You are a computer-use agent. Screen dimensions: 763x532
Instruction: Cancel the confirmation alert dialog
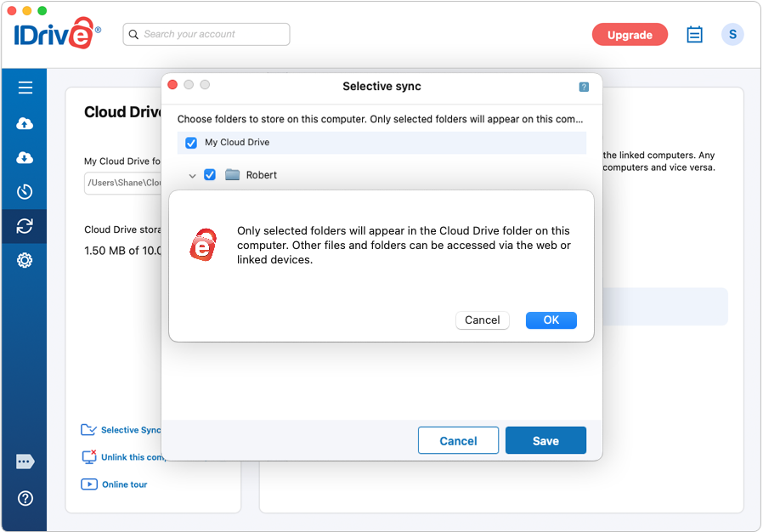click(x=483, y=320)
